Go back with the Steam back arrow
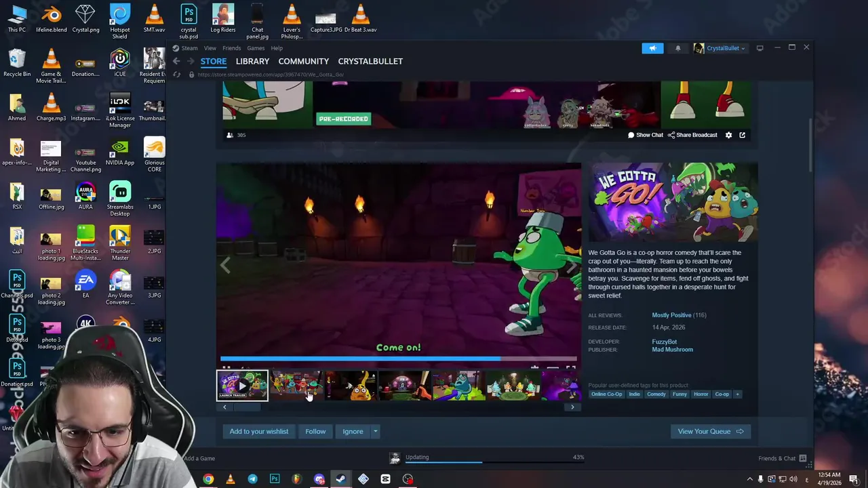The width and height of the screenshot is (868, 488). [176, 61]
